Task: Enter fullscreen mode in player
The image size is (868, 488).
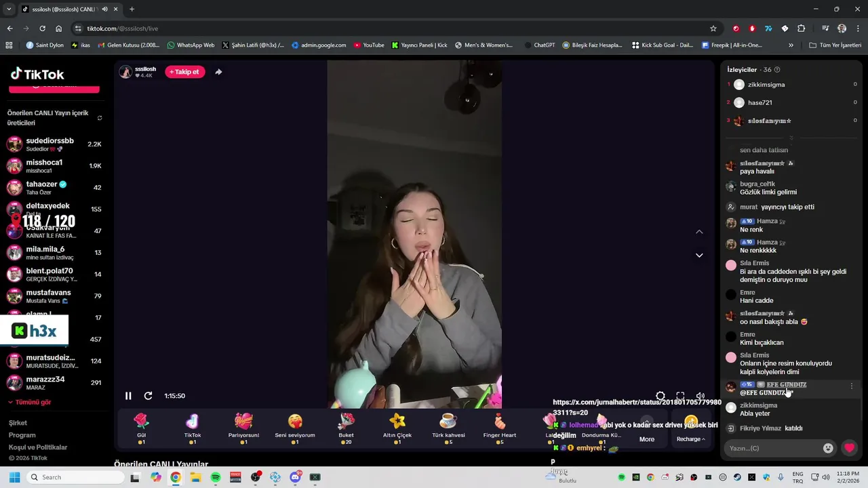Action: pyautogui.click(x=680, y=396)
